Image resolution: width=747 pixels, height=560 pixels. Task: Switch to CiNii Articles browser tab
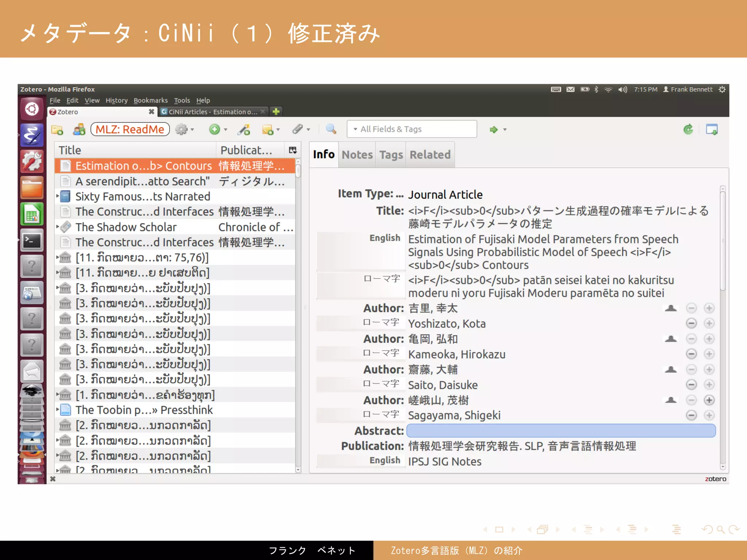(x=213, y=112)
